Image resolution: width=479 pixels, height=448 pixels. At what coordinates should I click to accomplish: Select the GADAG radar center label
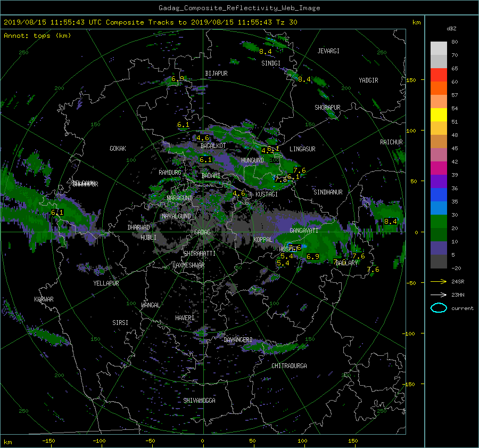(202, 232)
